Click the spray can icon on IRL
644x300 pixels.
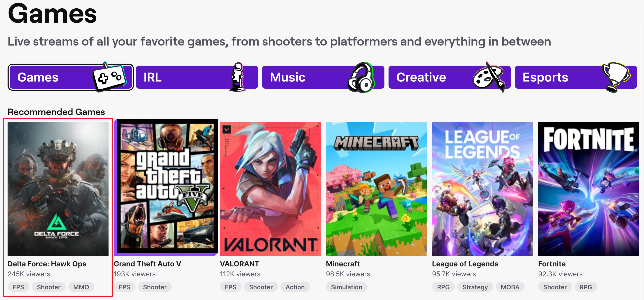point(237,77)
